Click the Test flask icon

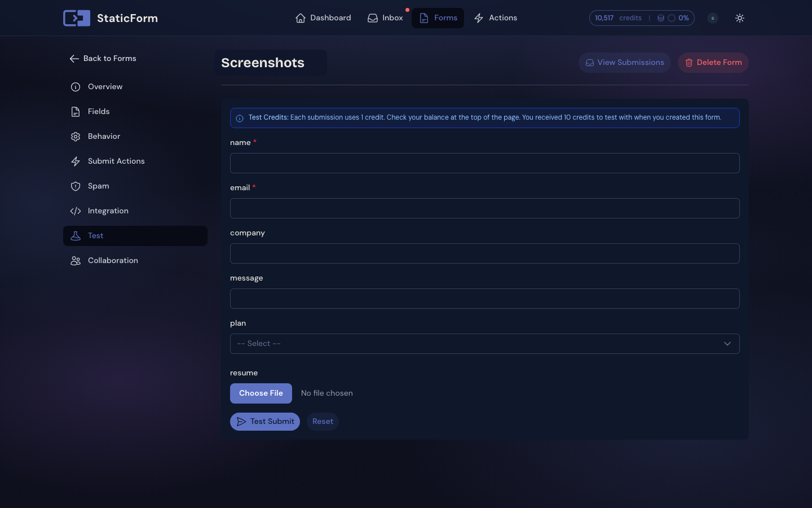76,236
